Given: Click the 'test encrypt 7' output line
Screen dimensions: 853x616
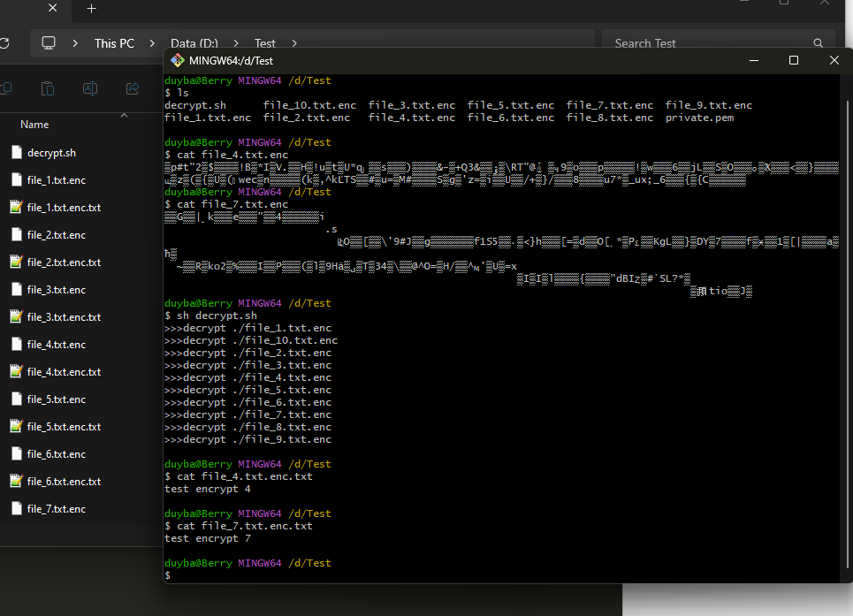Looking at the screenshot, I should (207, 538).
